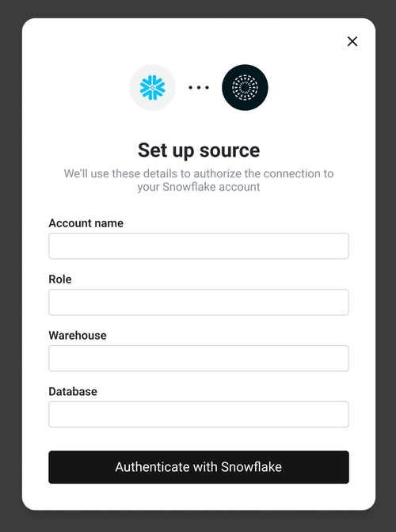The width and height of the screenshot is (396, 532).
Task: Click the dark circular destination logo
Action: tap(245, 88)
